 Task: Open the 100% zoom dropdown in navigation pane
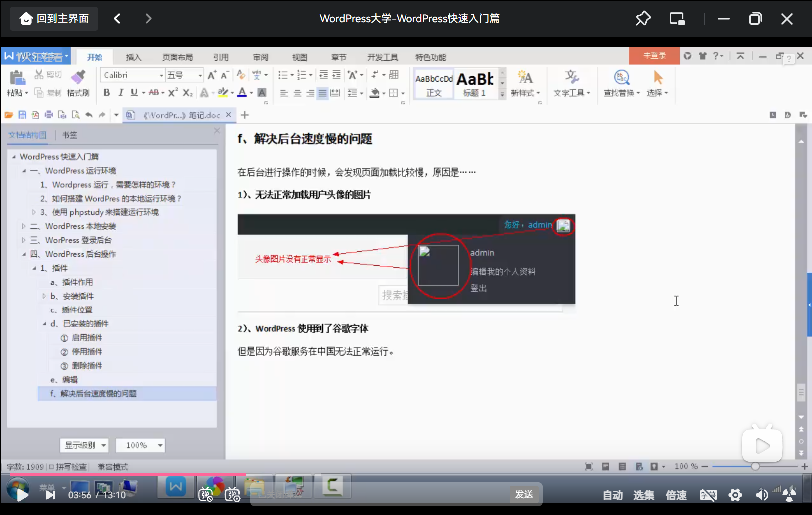coord(140,445)
